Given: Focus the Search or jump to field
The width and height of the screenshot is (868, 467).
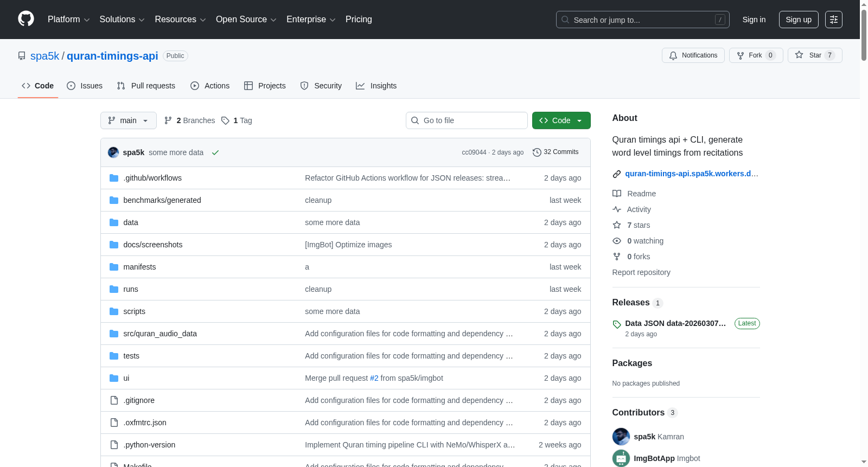Looking at the screenshot, I should coord(643,20).
